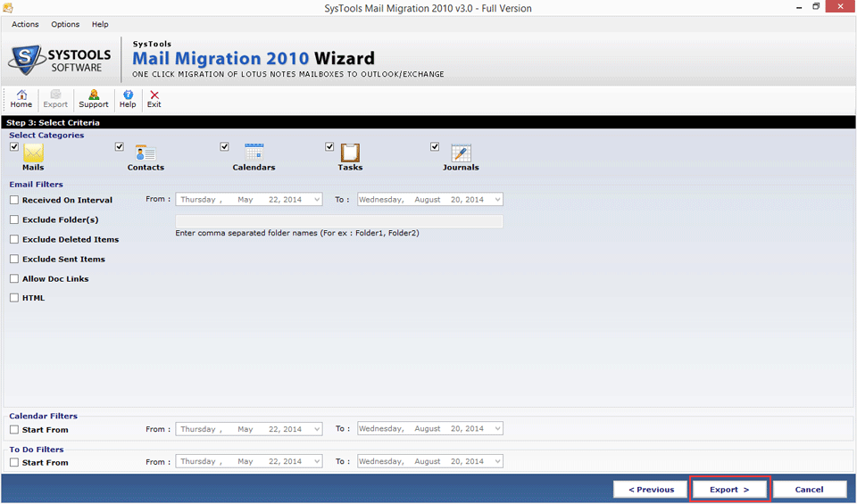Open the Calendar Filters To date dropdown
Image resolution: width=857 pixels, height=504 pixels.
coord(497,429)
